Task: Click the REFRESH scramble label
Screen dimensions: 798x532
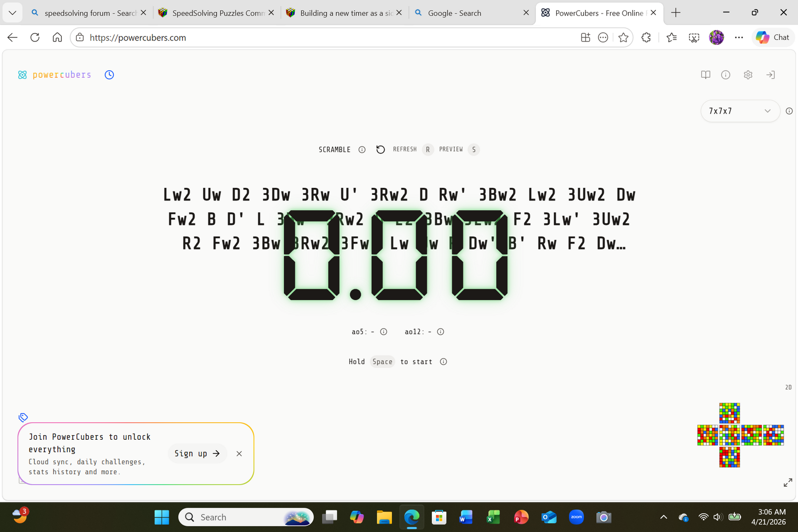Action: coord(404,150)
